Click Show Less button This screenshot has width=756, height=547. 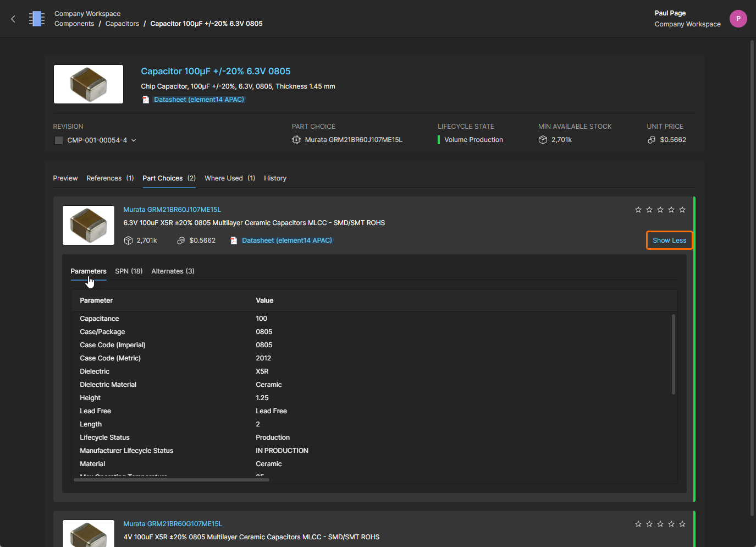[669, 240]
